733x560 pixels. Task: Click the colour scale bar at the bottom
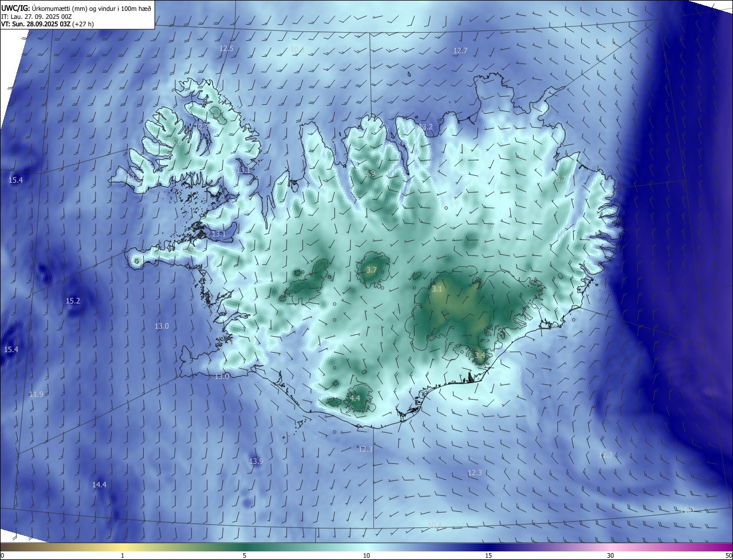[366, 547]
